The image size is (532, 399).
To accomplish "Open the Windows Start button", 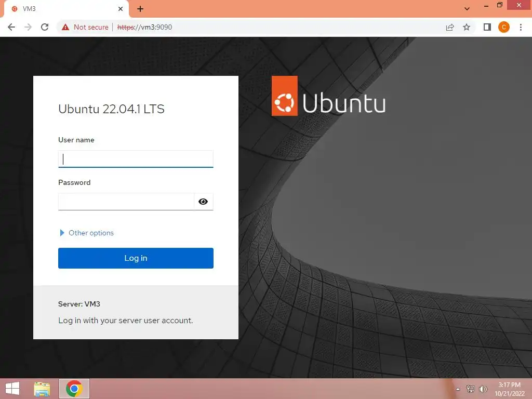I will pyautogui.click(x=12, y=389).
